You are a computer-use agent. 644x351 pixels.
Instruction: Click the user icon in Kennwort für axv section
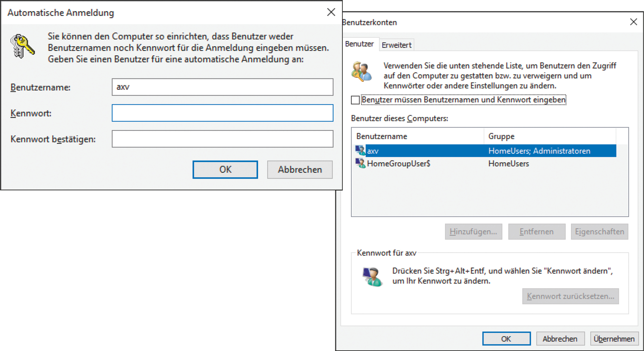click(372, 277)
